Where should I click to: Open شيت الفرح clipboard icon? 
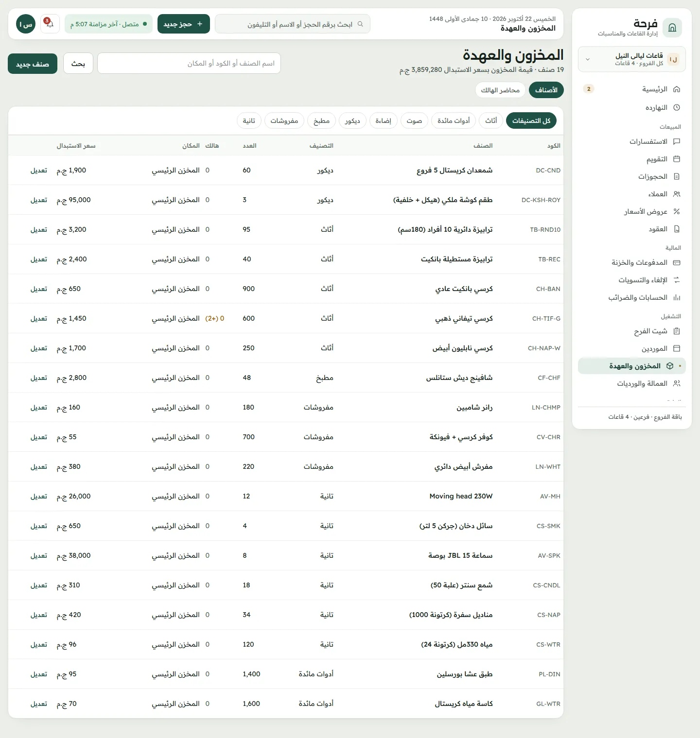pyautogui.click(x=677, y=331)
